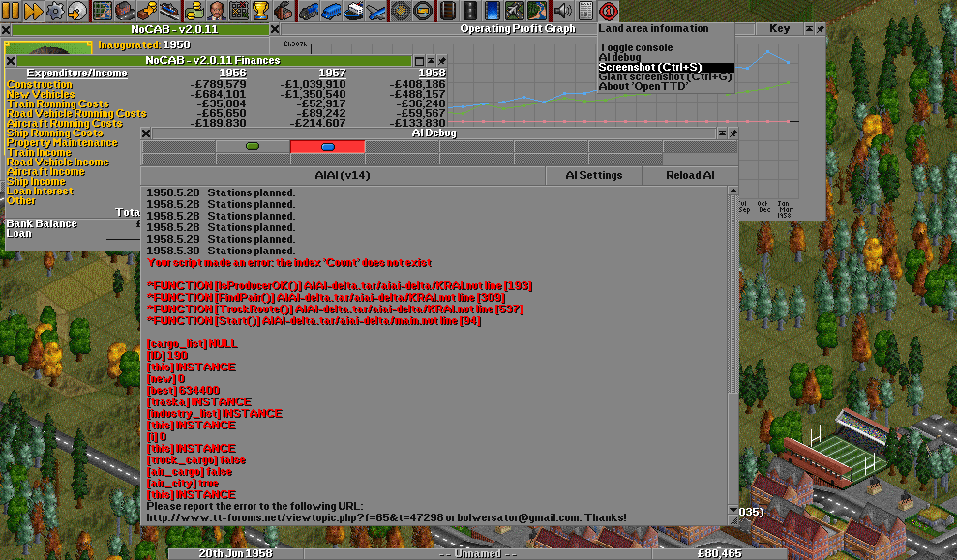This screenshot has height=560, width=957.
Task: Open the road construction tool
Action: tap(470, 11)
